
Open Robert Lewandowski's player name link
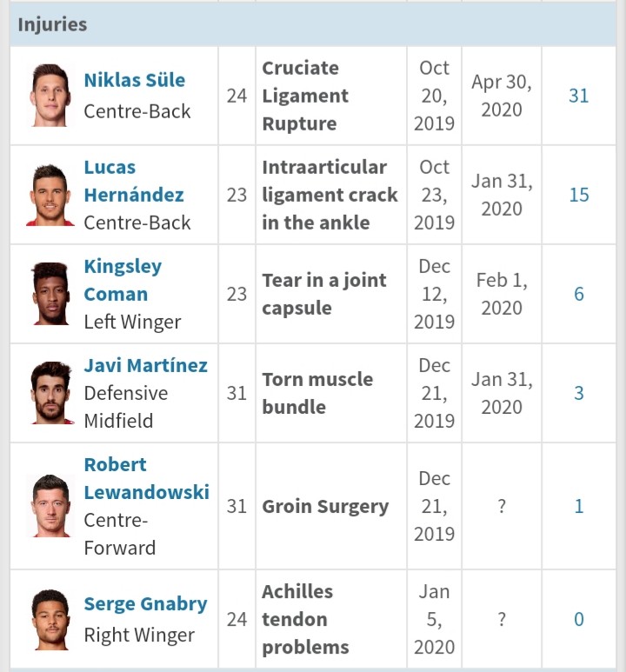(x=147, y=478)
